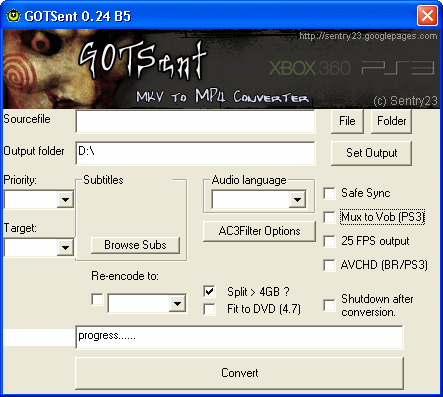Enable Fit to DVD (4.7) checkbox
The width and height of the screenshot is (443, 397).
coord(209,309)
